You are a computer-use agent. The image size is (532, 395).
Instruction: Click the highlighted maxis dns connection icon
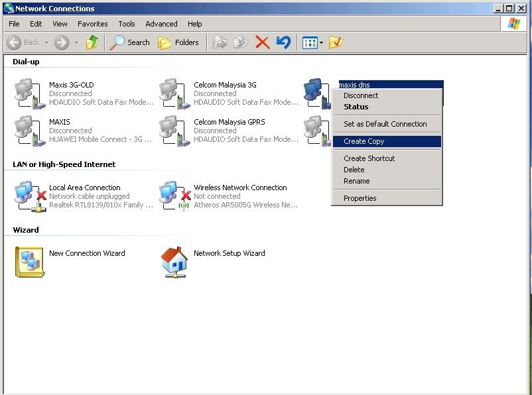point(317,94)
